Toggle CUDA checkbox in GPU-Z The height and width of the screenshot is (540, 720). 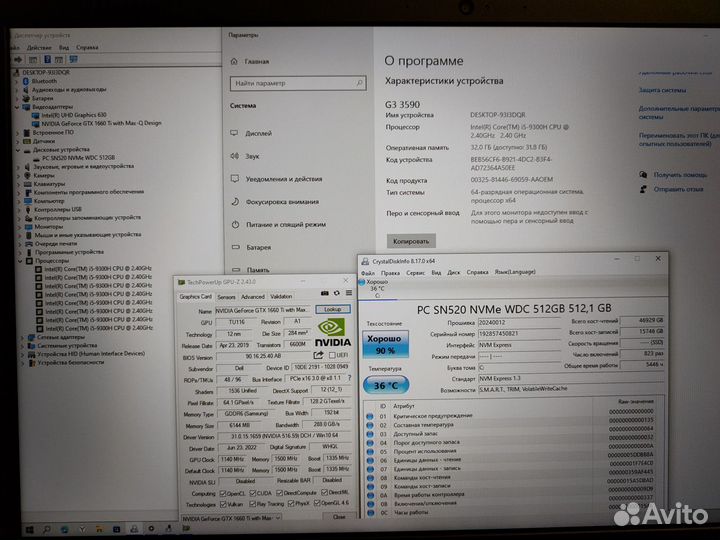pos(253,494)
